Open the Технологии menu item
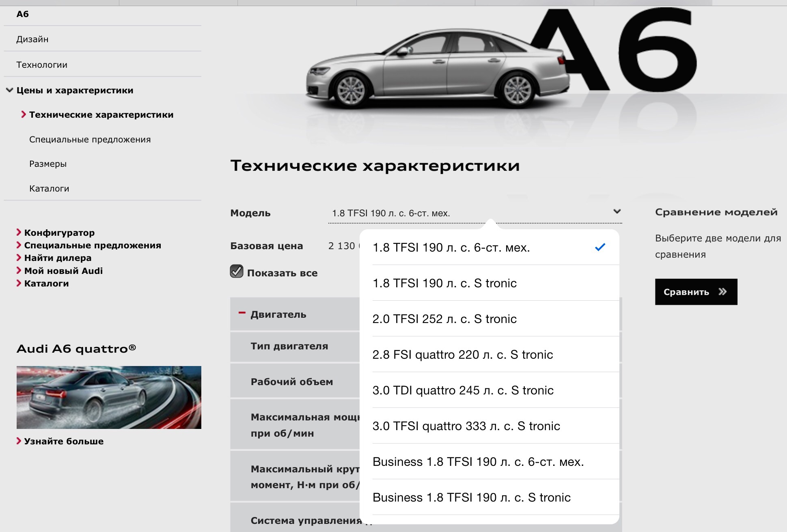787x532 pixels. 42,65
